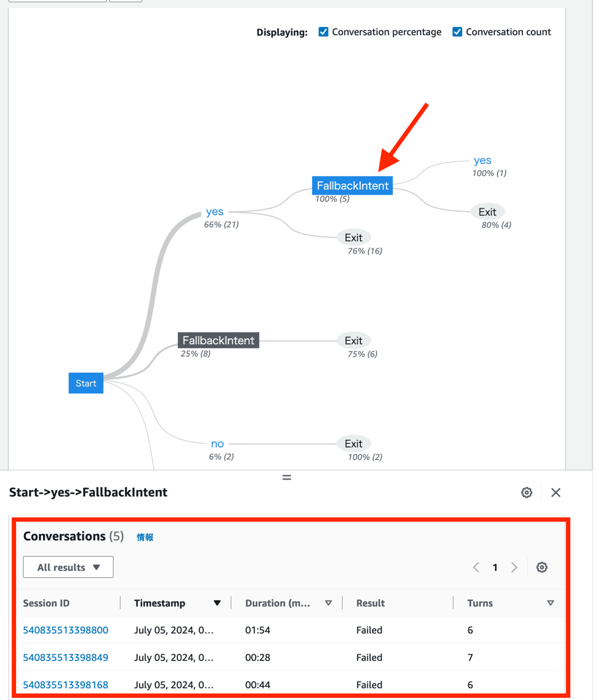The width and height of the screenshot is (599, 700).
Task: Open session 540835513398168
Action: pyautogui.click(x=66, y=685)
